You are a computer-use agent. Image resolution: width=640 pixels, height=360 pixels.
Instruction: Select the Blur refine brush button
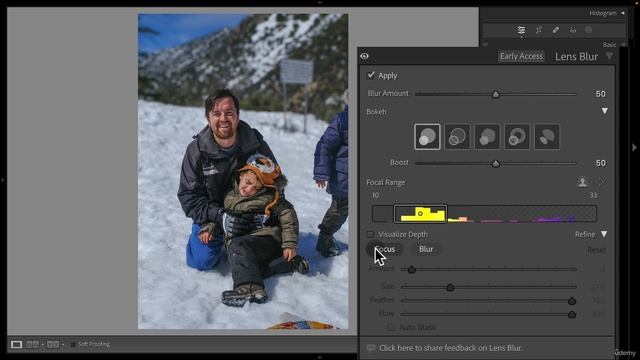click(426, 249)
